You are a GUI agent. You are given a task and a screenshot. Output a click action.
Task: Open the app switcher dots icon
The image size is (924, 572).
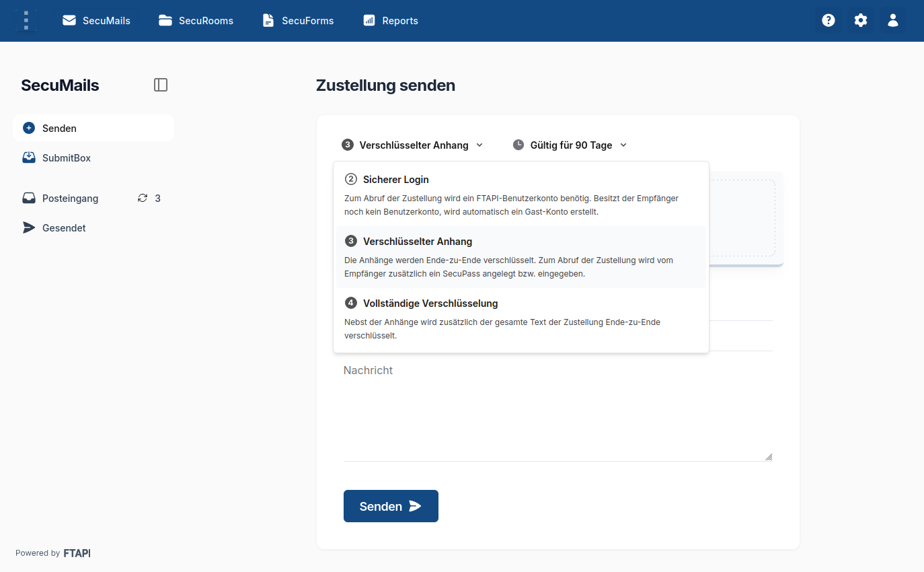click(26, 20)
